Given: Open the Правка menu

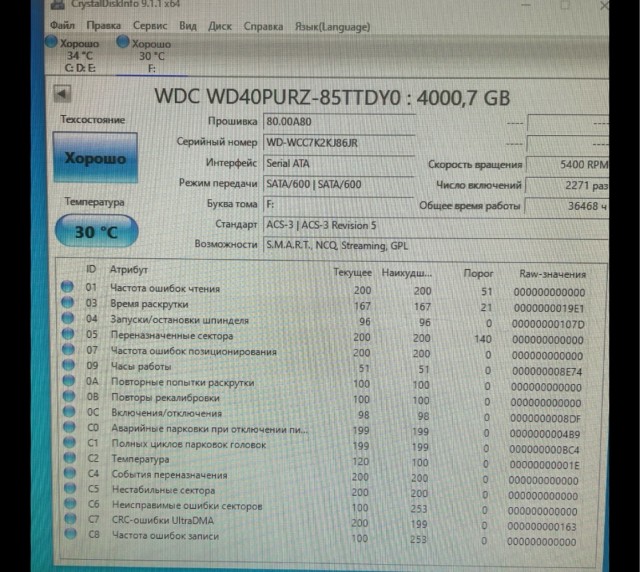Looking at the screenshot, I should tap(103, 26).
